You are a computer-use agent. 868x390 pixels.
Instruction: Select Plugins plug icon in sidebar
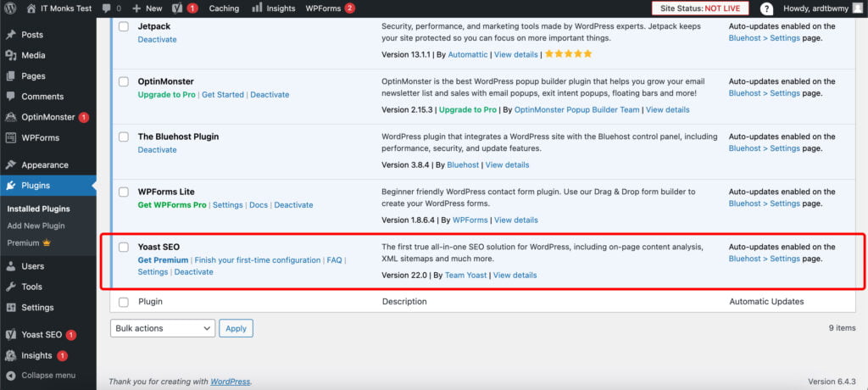10,186
